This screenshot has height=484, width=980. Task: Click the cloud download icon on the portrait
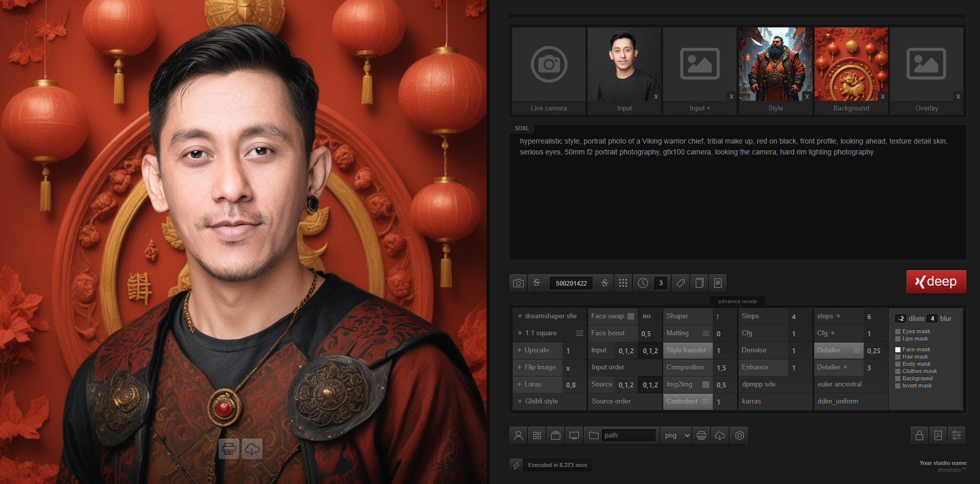252,449
